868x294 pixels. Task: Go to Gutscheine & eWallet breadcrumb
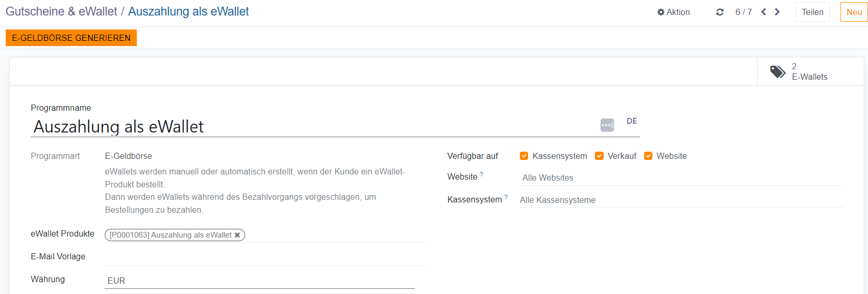pyautogui.click(x=61, y=11)
